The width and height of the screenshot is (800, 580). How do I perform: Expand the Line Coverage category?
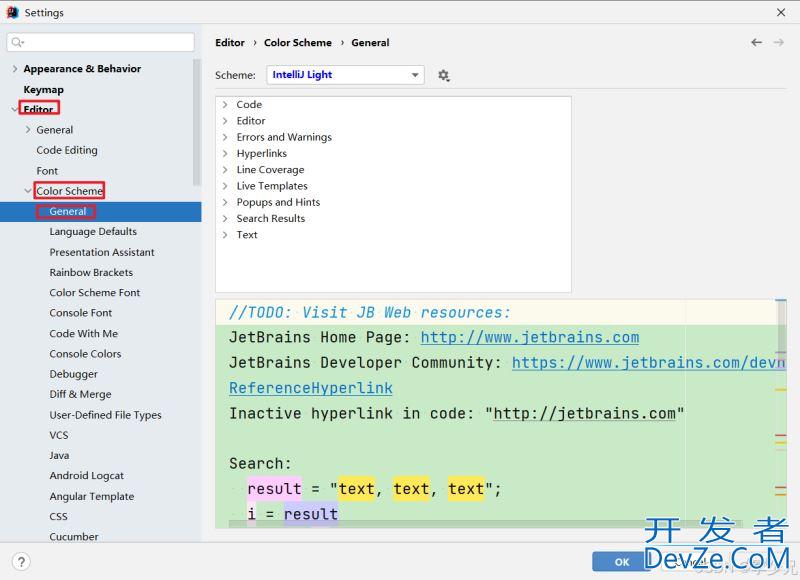225,170
